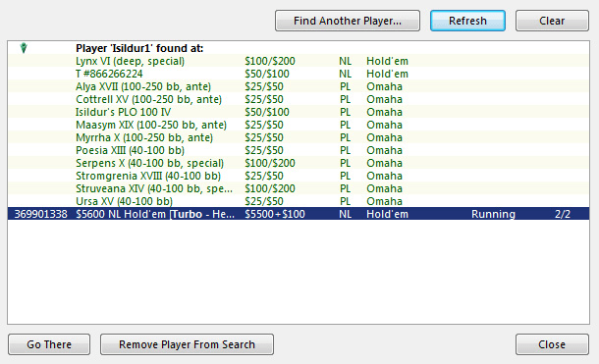Click the $25/$50 stakes of Poesia XIII
Screen dimensions: 599x364
pyautogui.click(x=264, y=150)
